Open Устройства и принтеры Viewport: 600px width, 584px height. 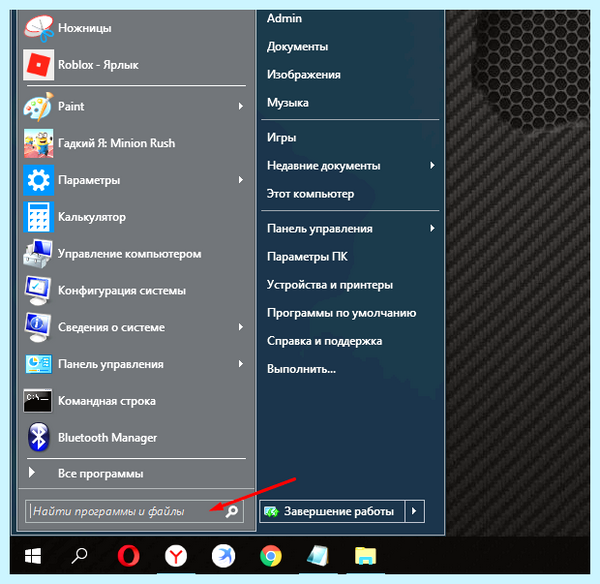pos(330,285)
